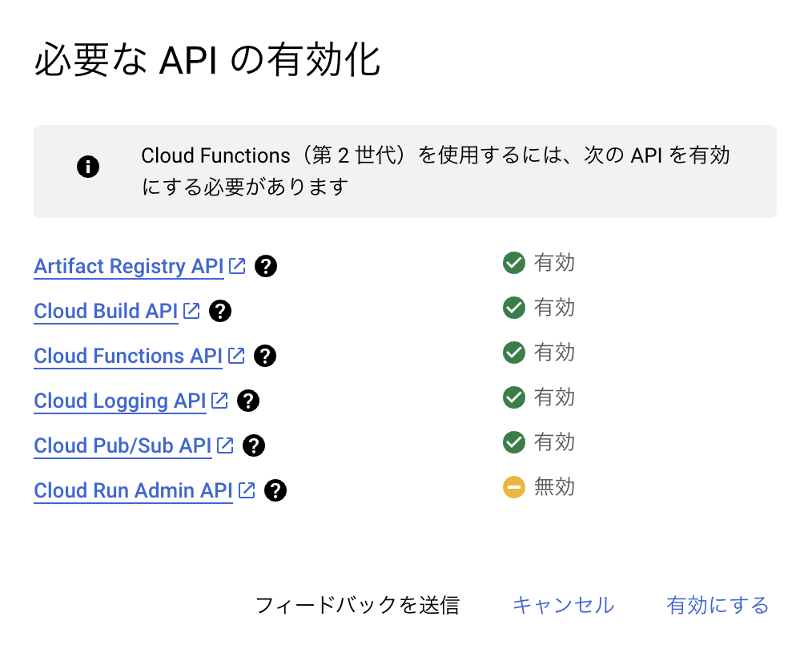The width and height of the screenshot is (812, 657).
Task: Click external-link icon beside Cloud Run Admin API
Action: click(247, 490)
